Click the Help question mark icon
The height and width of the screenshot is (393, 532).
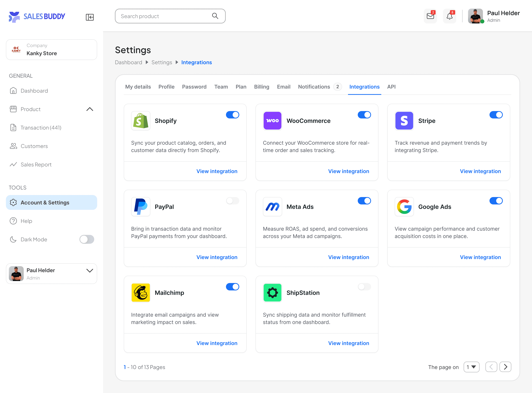click(x=13, y=221)
